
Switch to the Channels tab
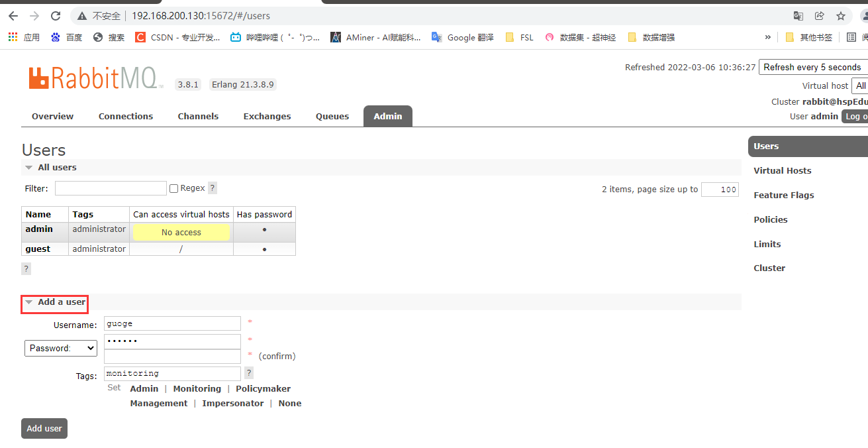coord(198,116)
